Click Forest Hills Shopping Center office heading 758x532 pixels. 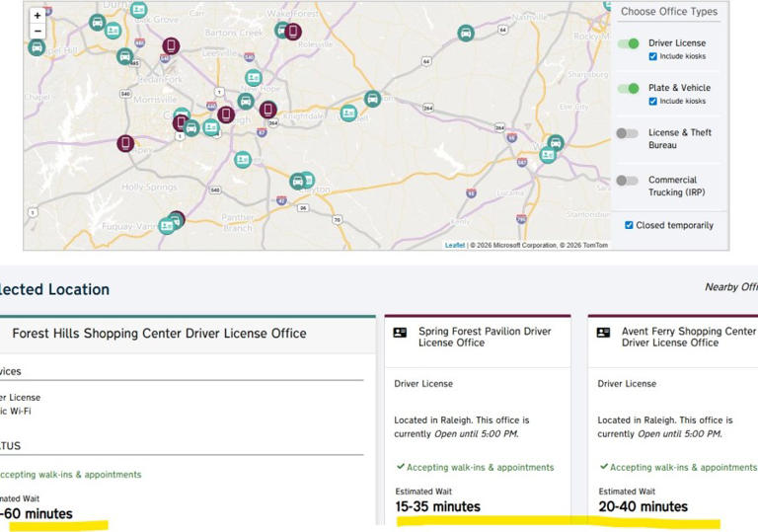[x=159, y=334]
